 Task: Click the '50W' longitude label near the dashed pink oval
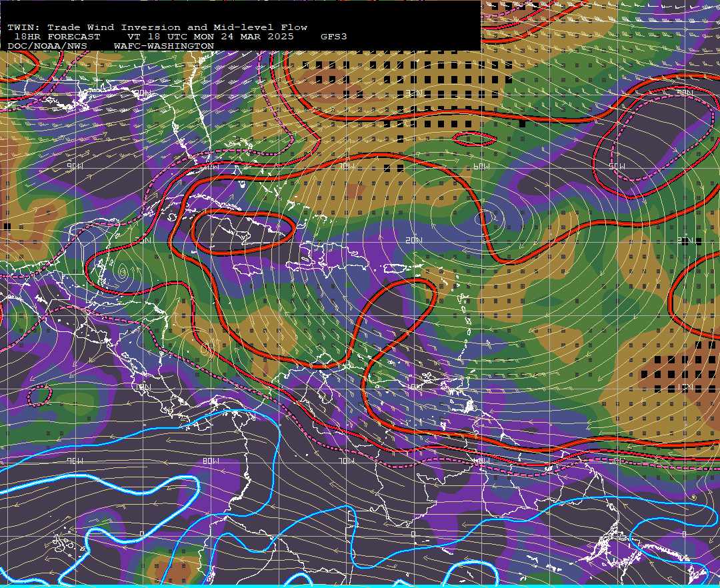pyautogui.click(x=617, y=167)
